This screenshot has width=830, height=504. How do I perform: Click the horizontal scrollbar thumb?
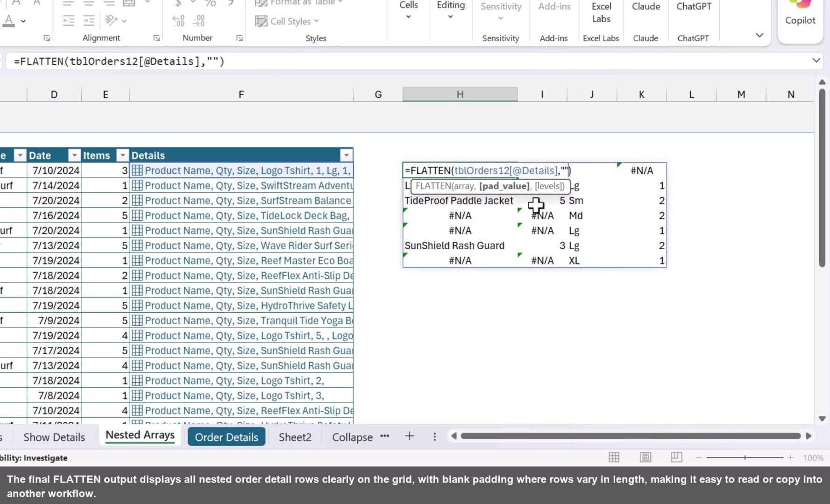[x=631, y=436]
